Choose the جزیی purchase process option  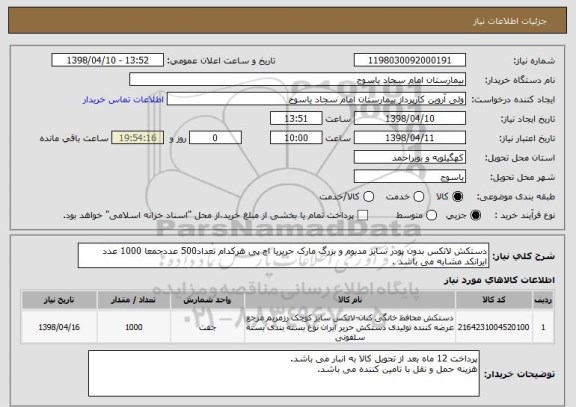point(475,216)
